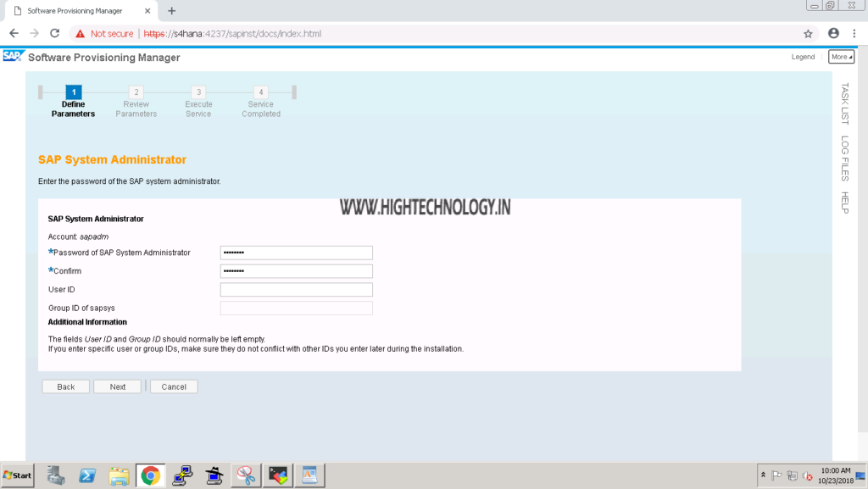This screenshot has height=489, width=868.
Task: Click the browser address bar URL
Action: (232, 34)
